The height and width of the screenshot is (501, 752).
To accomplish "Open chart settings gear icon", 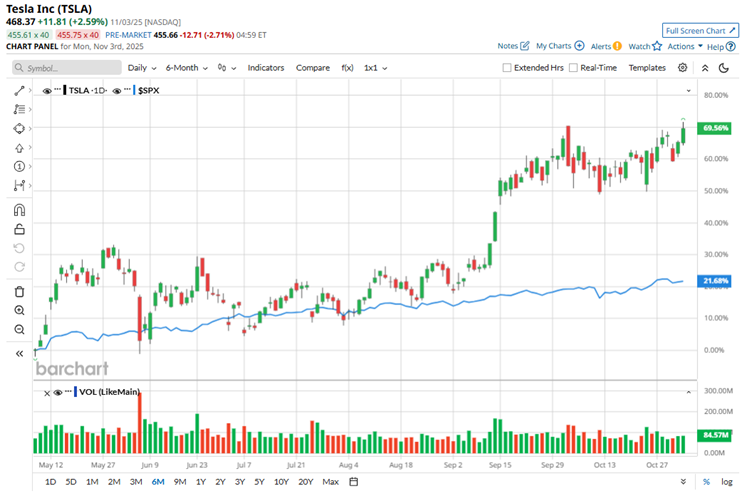I will pyautogui.click(x=682, y=67).
